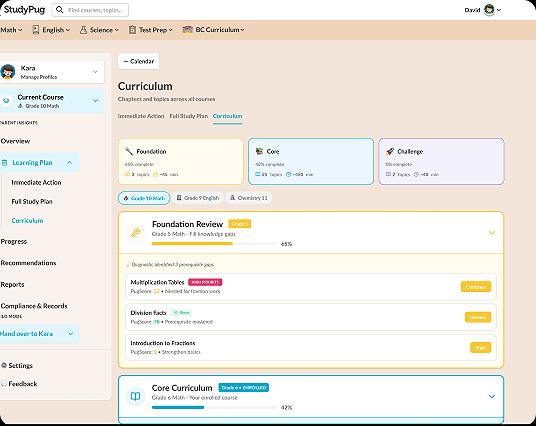Select the Chemistry 11 course chip

pyautogui.click(x=249, y=198)
